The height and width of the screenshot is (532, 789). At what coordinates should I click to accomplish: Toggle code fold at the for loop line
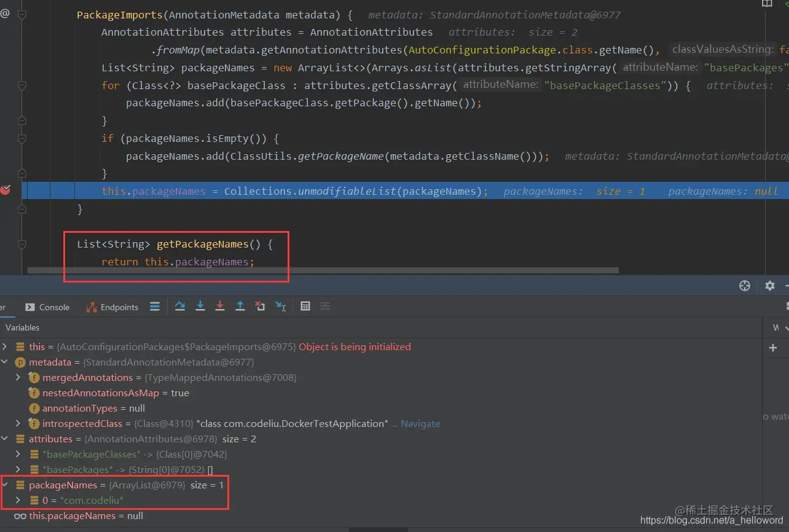pyautogui.click(x=22, y=86)
